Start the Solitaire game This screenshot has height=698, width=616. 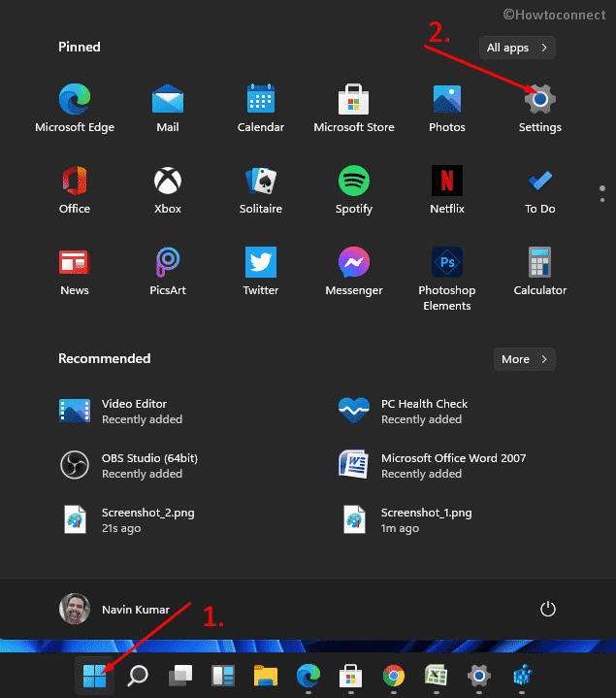point(261,189)
